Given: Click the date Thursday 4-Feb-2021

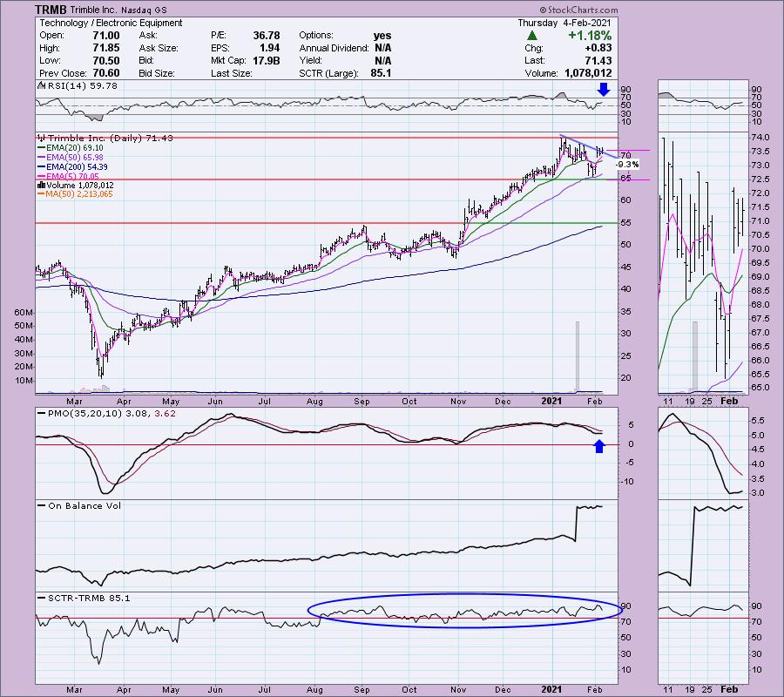Looking at the screenshot, I should pyautogui.click(x=564, y=23).
